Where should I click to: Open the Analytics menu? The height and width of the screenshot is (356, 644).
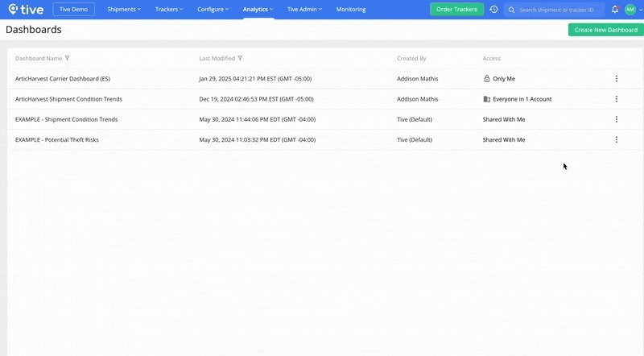pos(258,10)
